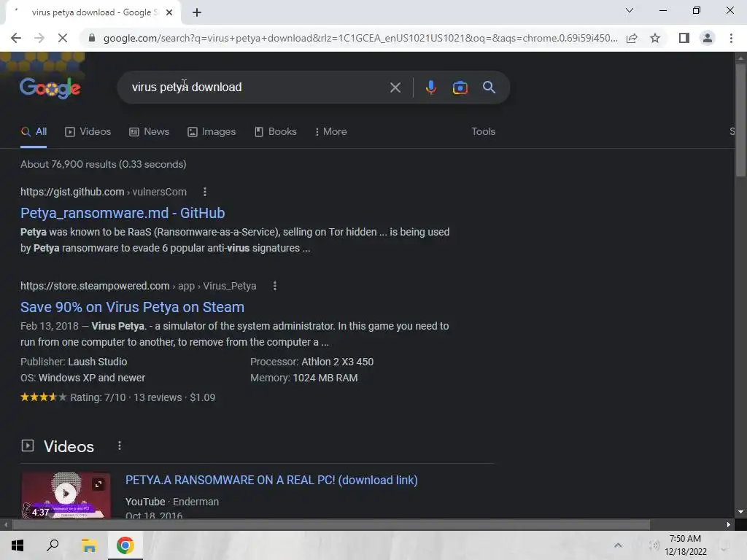
Task: Clear the search query text
Action: pyautogui.click(x=395, y=87)
